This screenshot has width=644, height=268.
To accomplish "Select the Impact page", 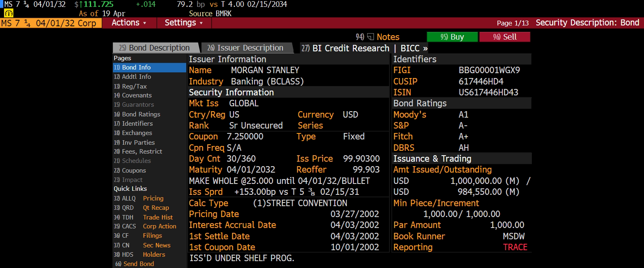I will click(149, 180).
